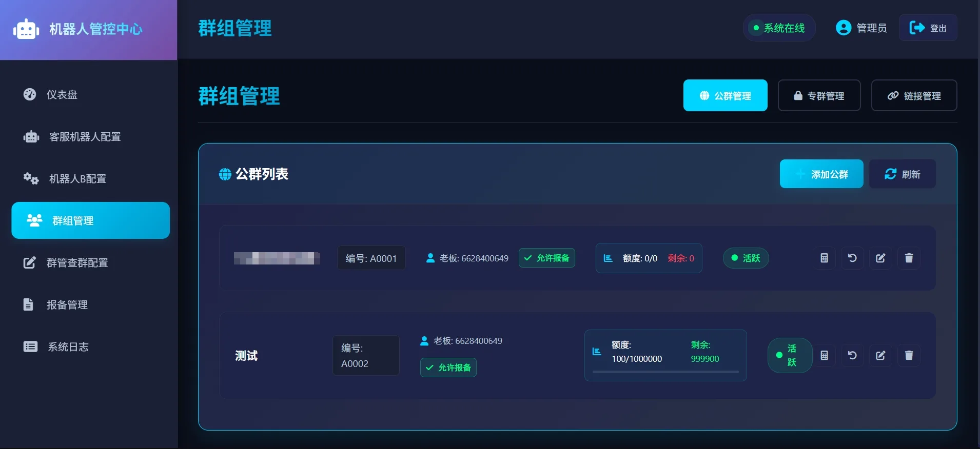Screen dimensions: 980x449
Task: Edit the 测试 group with the pencil icon
Action: [x=880, y=356]
